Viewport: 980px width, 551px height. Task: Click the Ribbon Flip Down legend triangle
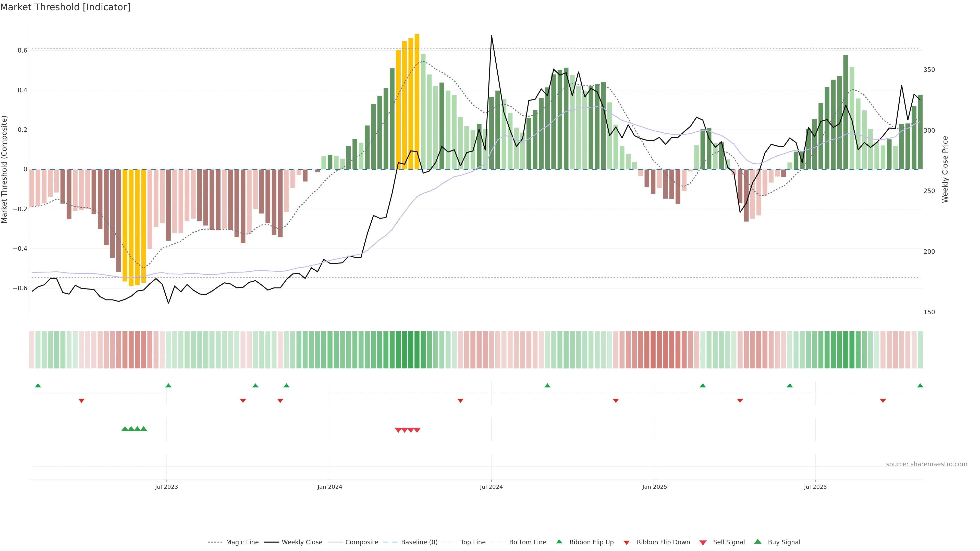click(627, 543)
